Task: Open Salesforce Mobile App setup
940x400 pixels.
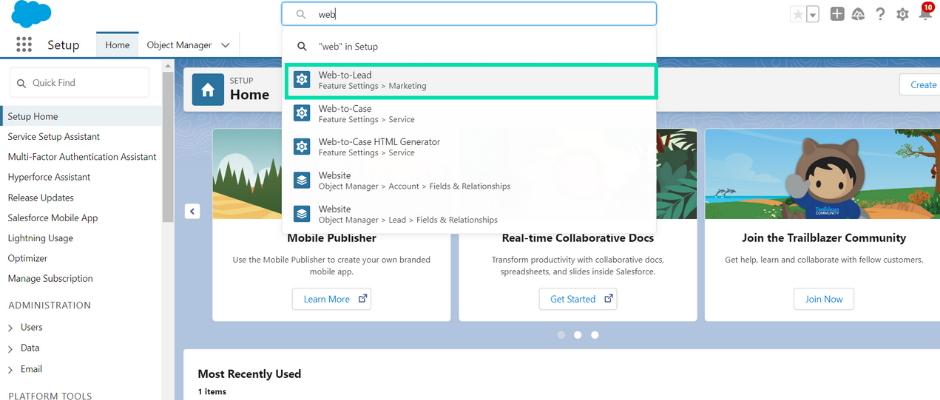Action: tap(53, 218)
